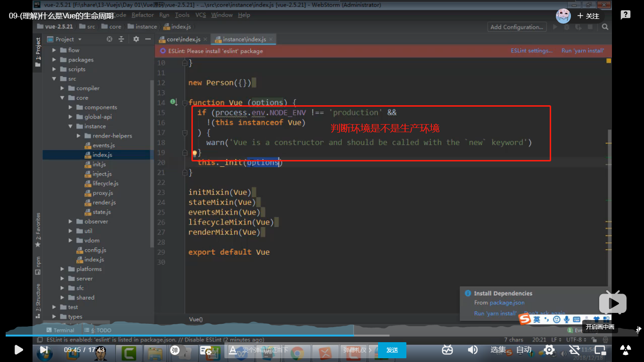Switch to the core\index.js tab

183,39
